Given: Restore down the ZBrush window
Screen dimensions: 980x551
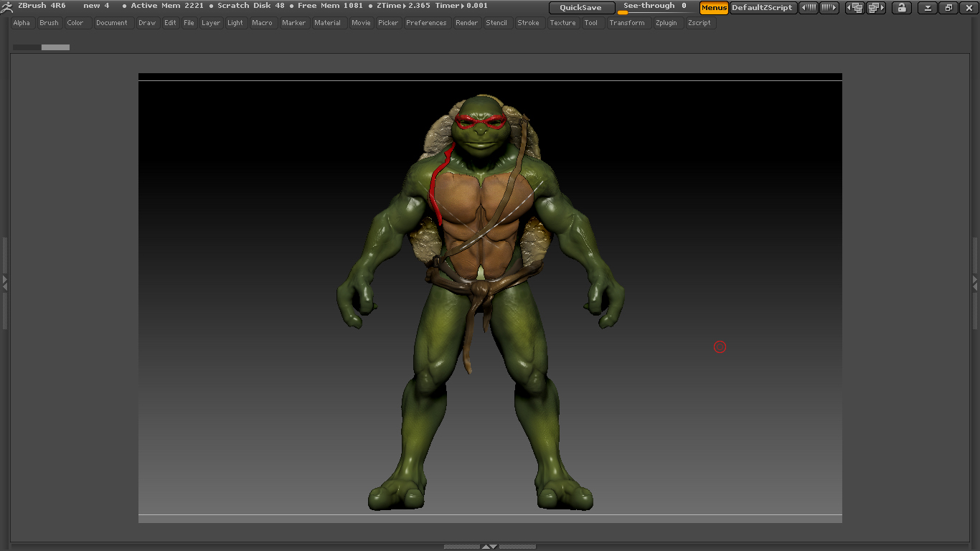Looking at the screenshot, I should (x=948, y=8).
